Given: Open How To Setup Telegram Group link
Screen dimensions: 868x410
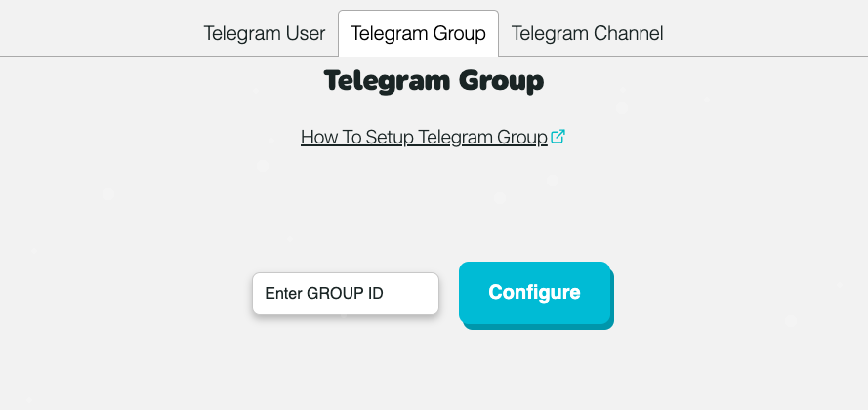Looking at the screenshot, I should [x=424, y=138].
